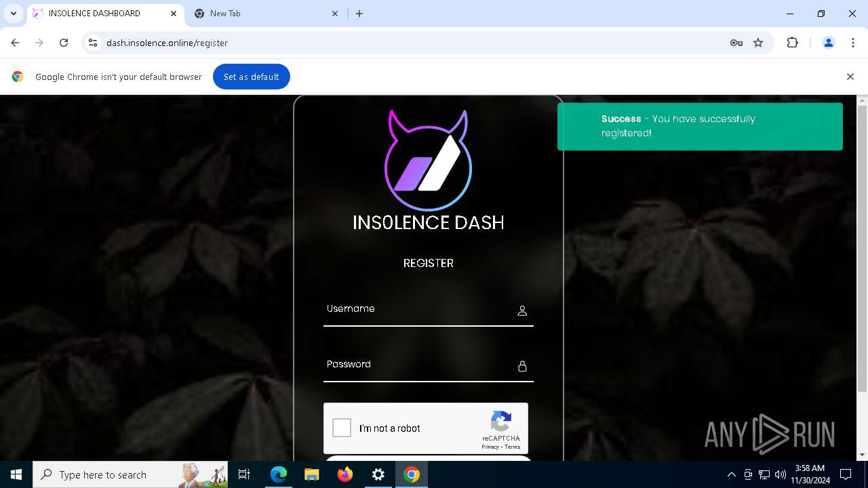
Task: Click the Success registration notification
Action: pos(700,126)
